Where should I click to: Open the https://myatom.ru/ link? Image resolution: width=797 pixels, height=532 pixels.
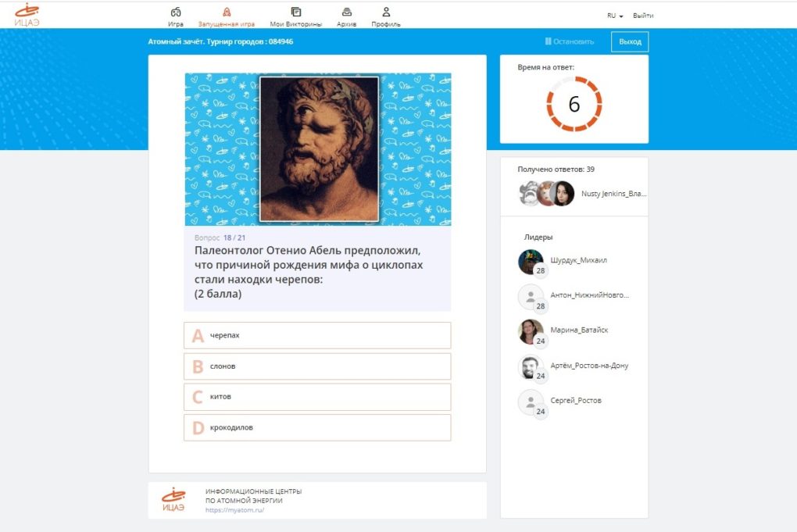[x=235, y=510]
